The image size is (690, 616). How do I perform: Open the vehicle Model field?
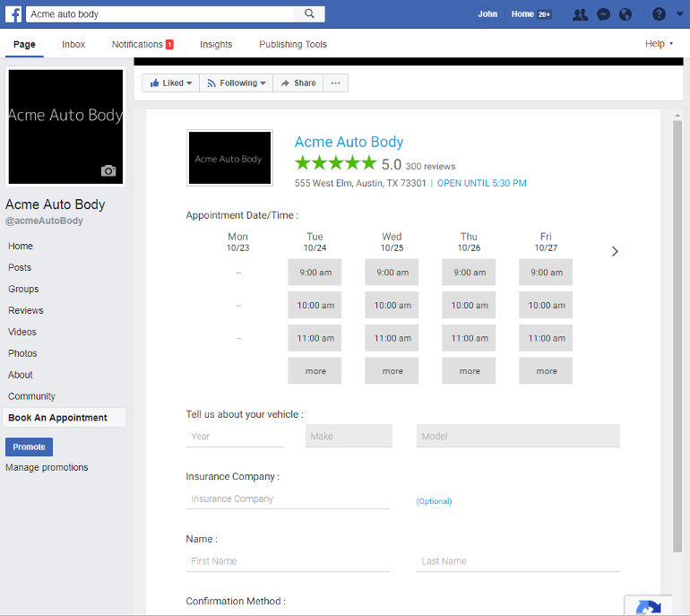[x=518, y=436]
